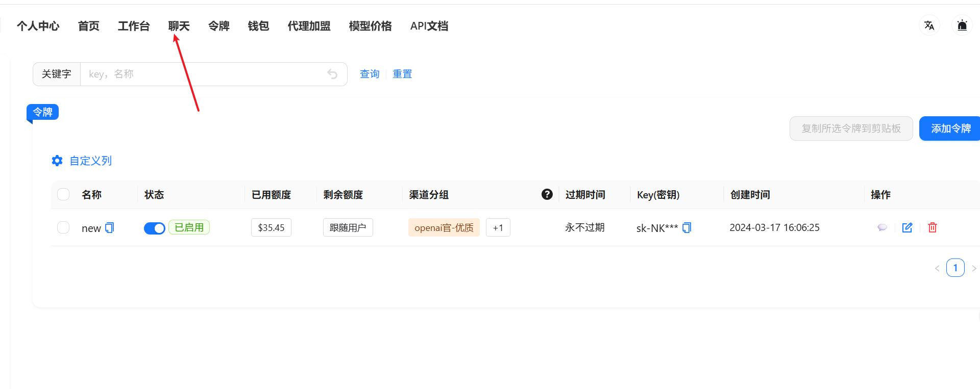
Task: Navigate to the 钱包 menu item
Action: pyautogui.click(x=258, y=26)
